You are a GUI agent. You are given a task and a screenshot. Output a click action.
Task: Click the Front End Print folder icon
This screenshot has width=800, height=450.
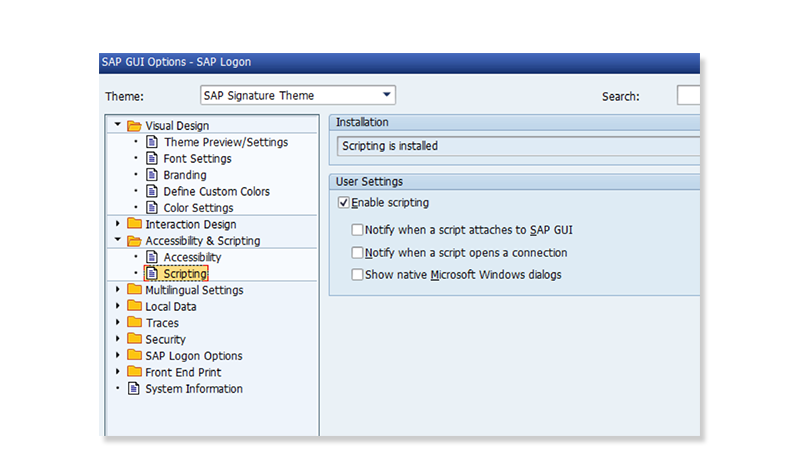pos(134,371)
